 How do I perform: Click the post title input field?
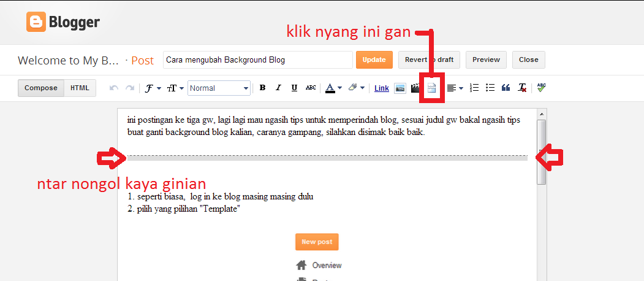pyautogui.click(x=258, y=60)
